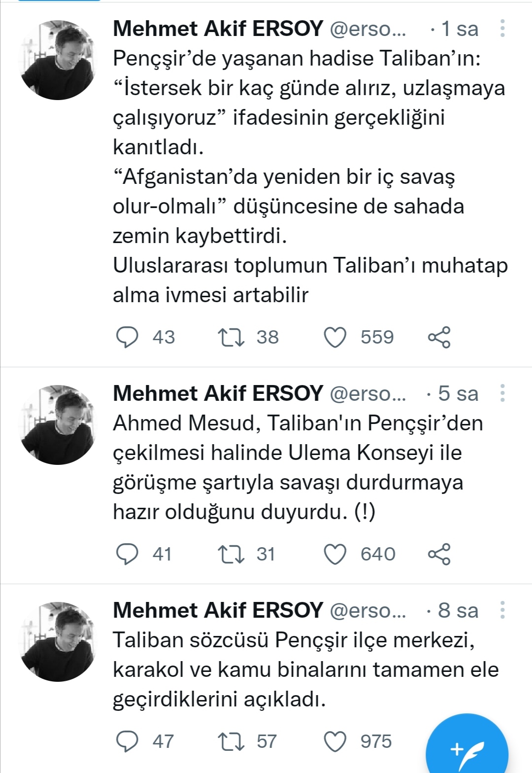Reply to the Taliban sözcüsü tweet
The height and width of the screenshot is (773, 532).
(x=127, y=741)
